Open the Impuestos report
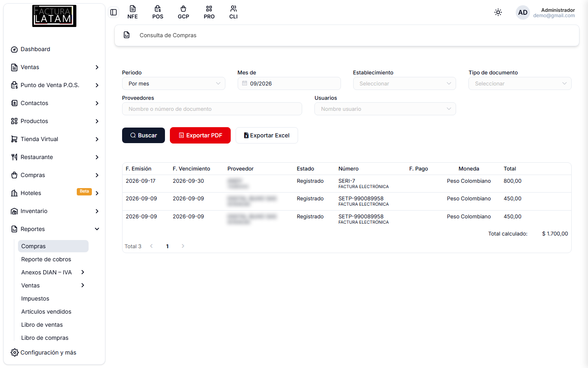This screenshot has width=588, height=368. pos(35,298)
